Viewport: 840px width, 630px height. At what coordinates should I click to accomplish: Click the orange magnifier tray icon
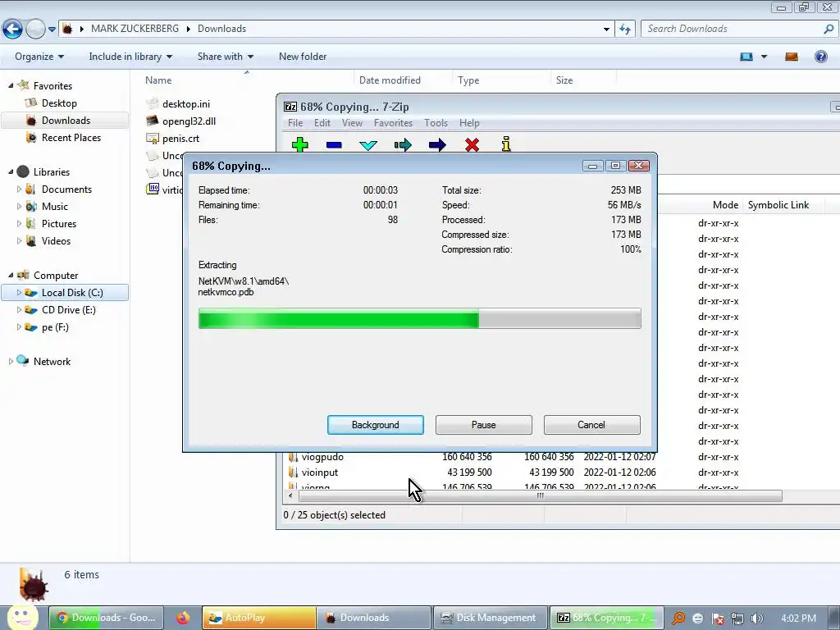[x=678, y=619]
